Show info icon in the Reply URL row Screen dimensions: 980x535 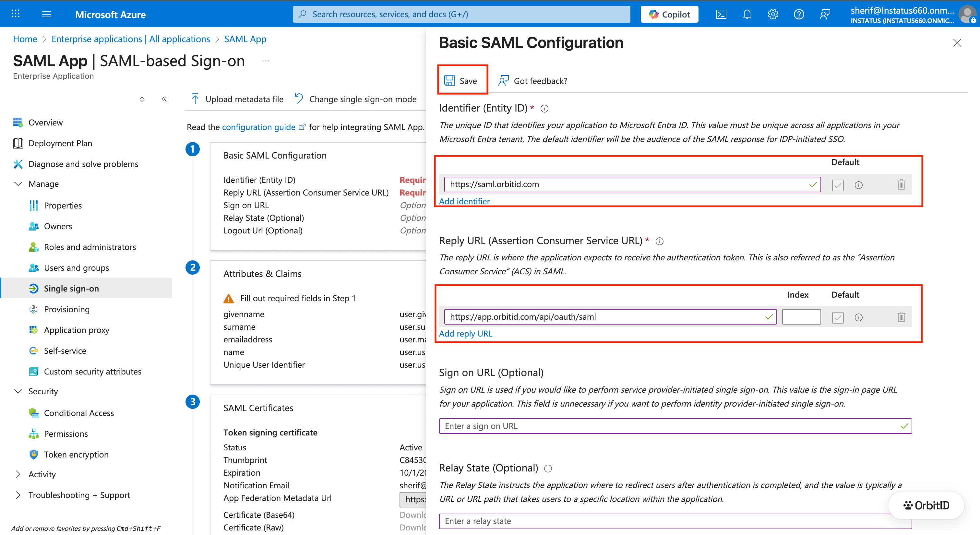pyautogui.click(x=859, y=317)
